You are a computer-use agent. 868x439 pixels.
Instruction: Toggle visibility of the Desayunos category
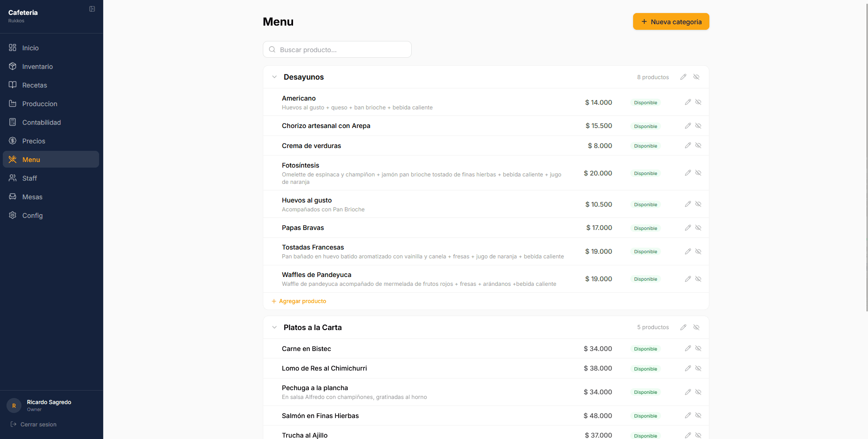click(696, 77)
